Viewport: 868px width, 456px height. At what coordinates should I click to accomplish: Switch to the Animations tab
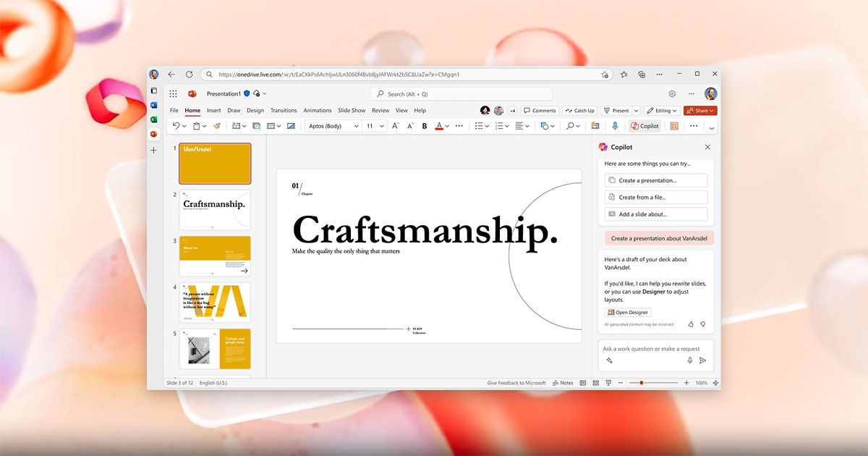point(318,111)
